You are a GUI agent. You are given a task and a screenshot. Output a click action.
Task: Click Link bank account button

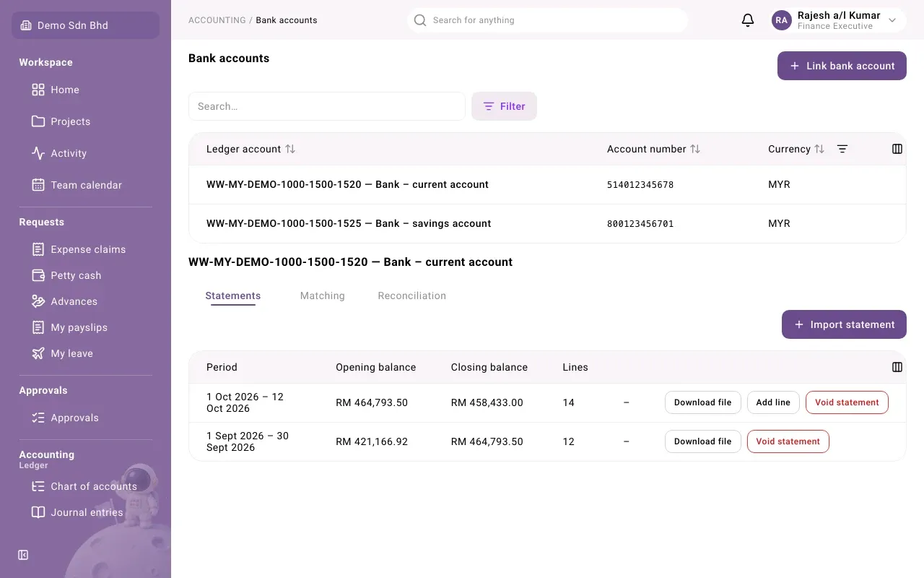tap(842, 66)
